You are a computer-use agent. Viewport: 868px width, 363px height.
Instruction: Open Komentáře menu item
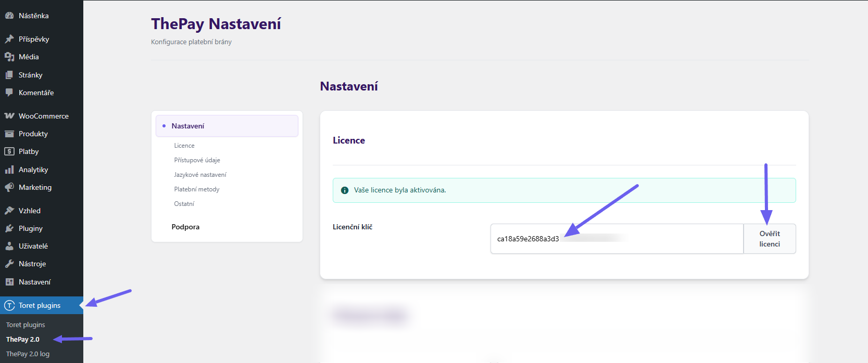click(42, 93)
